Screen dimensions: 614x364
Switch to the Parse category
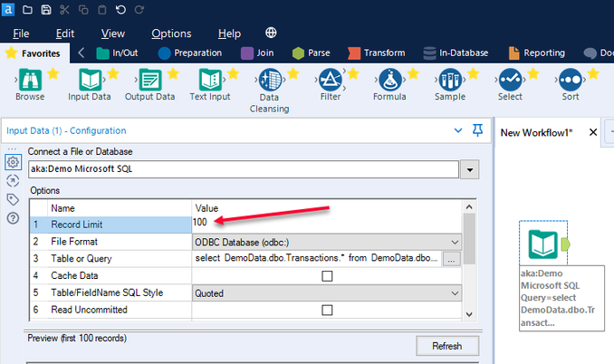(x=312, y=53)
